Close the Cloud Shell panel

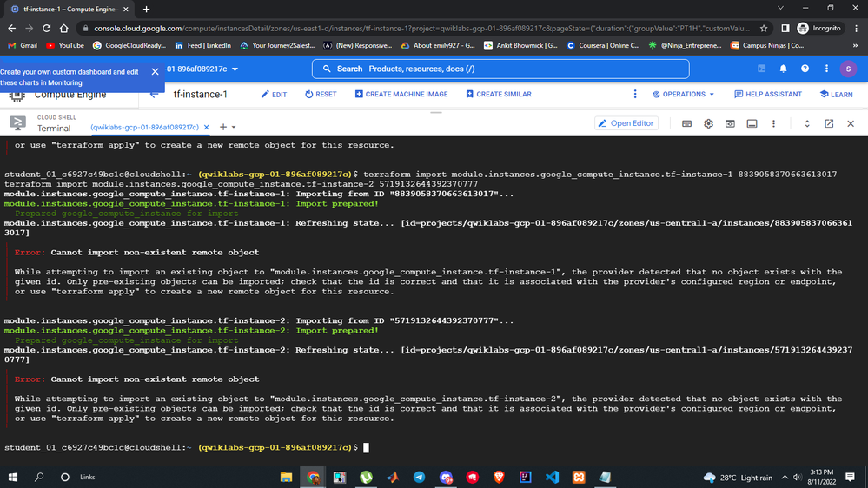(851, 123)
